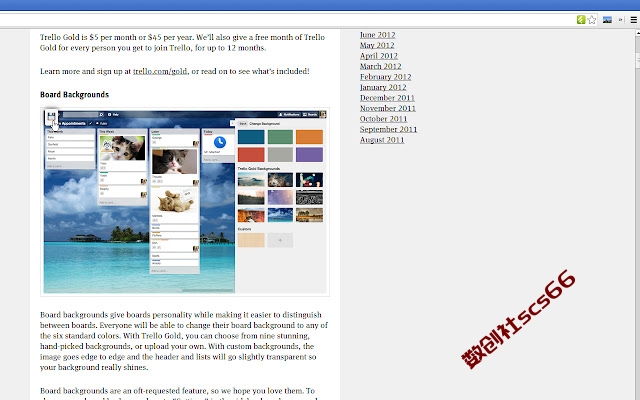Click the Board Backgrounds screenshot image

coord(185,202)
